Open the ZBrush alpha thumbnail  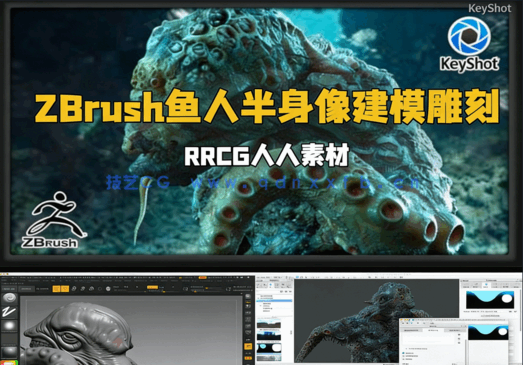click(x=9, y=326)
